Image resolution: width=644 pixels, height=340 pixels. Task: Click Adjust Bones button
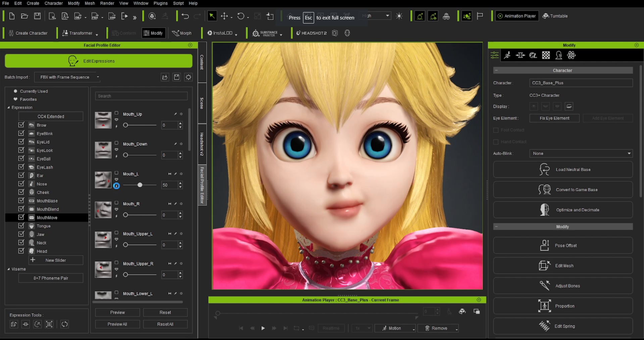click(563, 286)
